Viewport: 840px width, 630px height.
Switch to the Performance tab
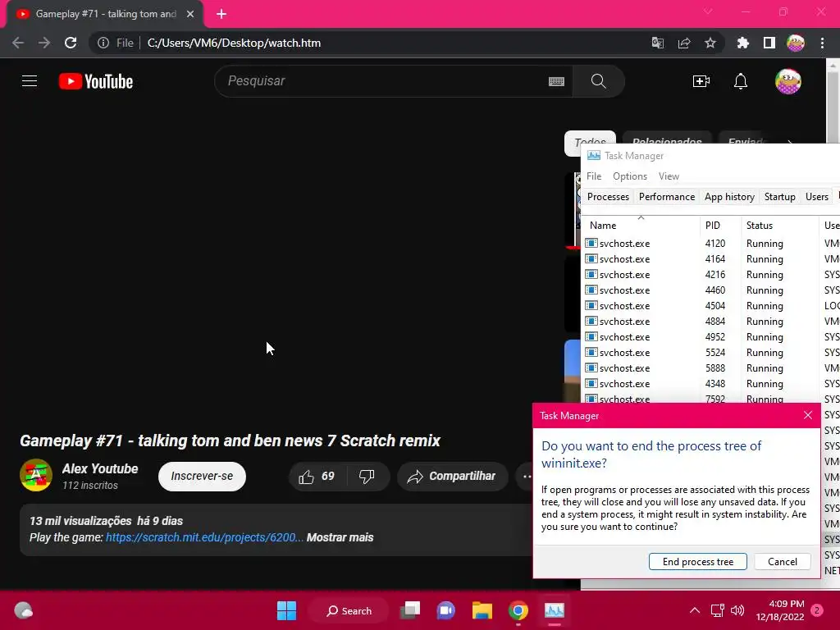pyautogui.click(x=667, y=197)
